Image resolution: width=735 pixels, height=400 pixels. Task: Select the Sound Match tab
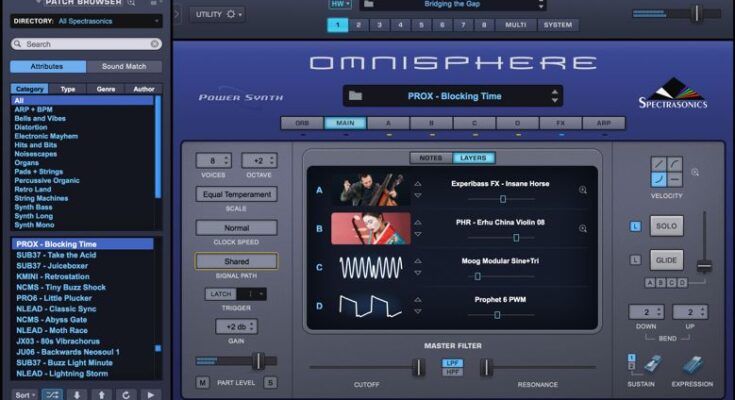click(x=123, y=67)
